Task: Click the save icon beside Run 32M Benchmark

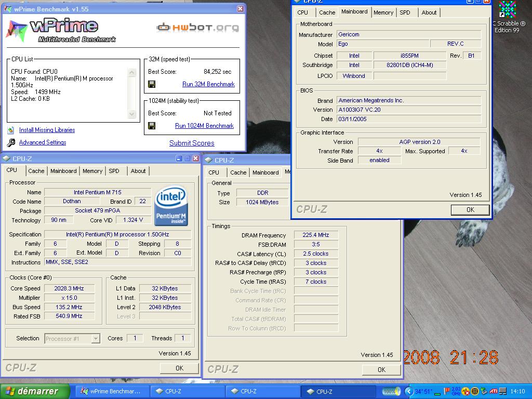Action: [x=152, y=84]
